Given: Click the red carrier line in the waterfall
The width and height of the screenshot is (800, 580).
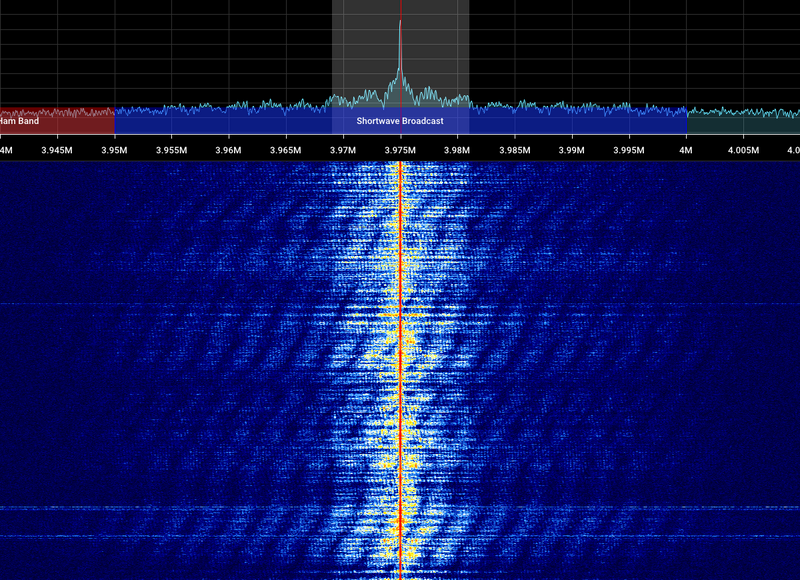Looking at the screenshot, I should tap(401, 370).
